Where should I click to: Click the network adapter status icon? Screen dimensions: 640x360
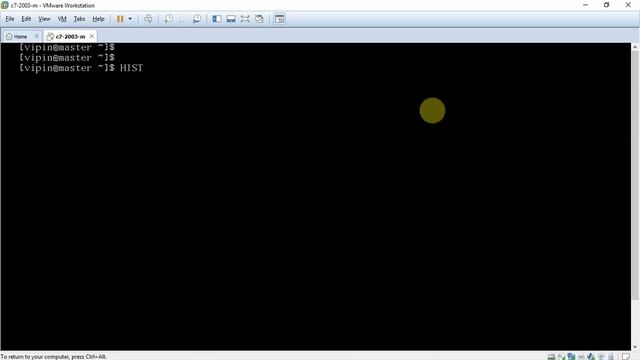tap(571, 356)
